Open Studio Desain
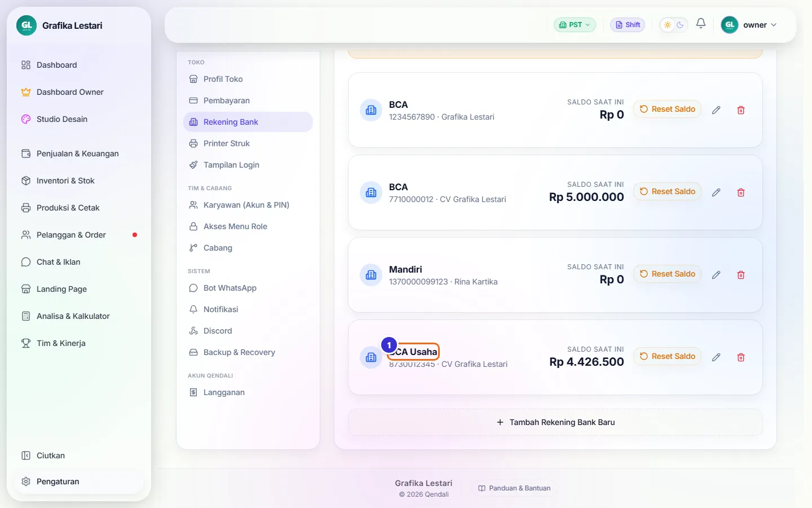Viewport: 812px width, 508px height. point(79,119)
